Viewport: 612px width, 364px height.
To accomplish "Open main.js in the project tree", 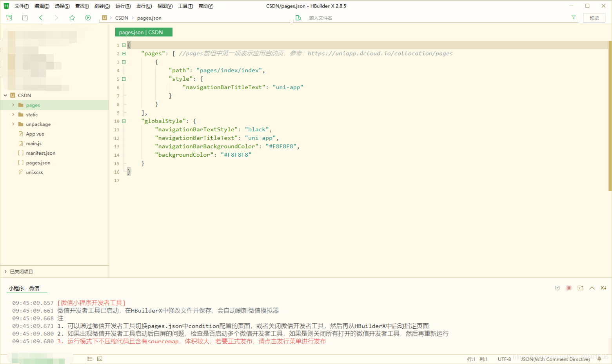I will (34, 143).
